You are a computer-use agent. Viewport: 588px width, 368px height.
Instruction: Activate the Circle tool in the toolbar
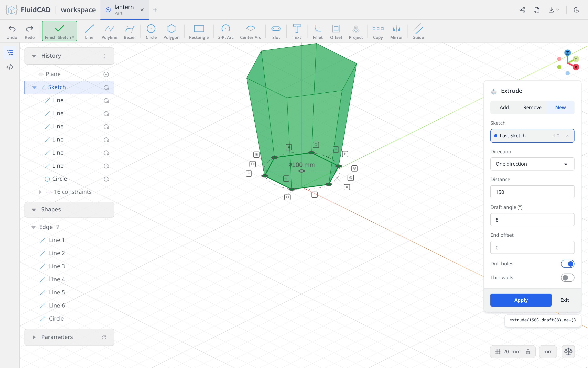coord(151,31)
